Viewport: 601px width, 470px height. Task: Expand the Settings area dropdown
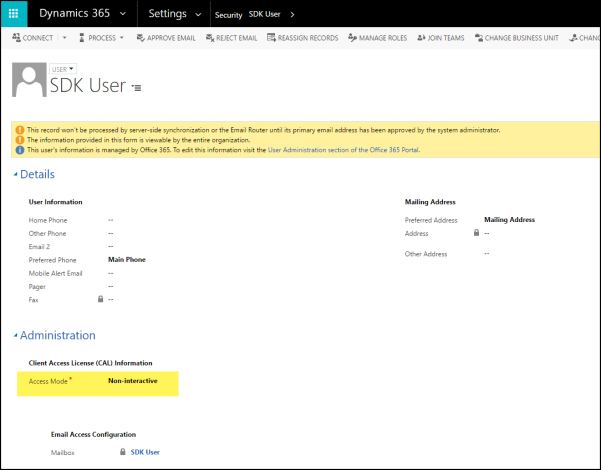[x=199, y=15]
